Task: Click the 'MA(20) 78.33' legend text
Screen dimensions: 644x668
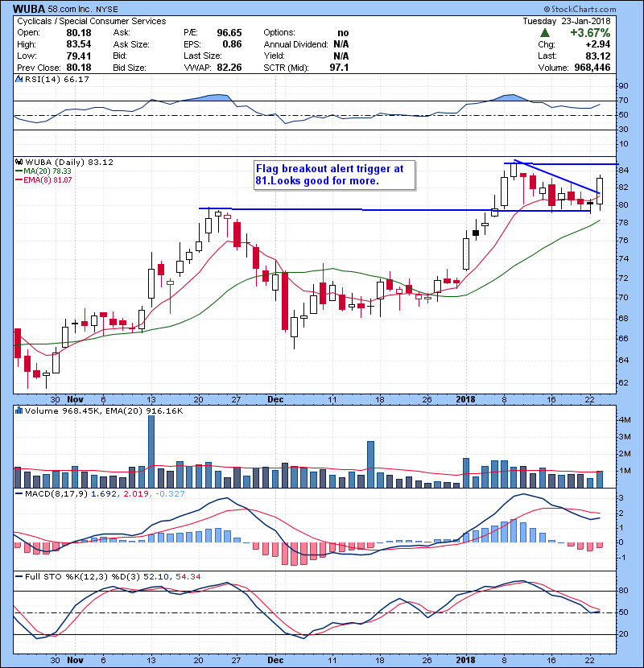Action: pyautogui.click(x=47, y=171)
